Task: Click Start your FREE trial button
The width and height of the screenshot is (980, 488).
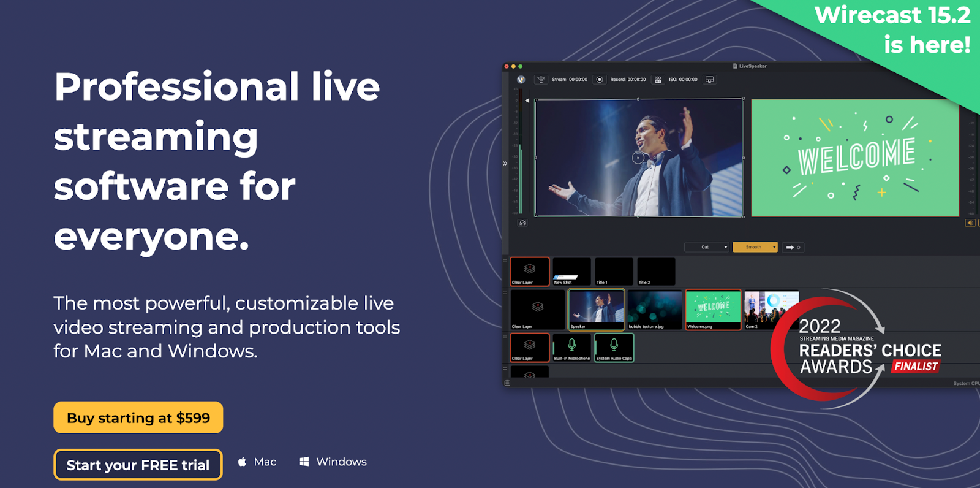Action: pyautogui.click(x=138, y=465)
